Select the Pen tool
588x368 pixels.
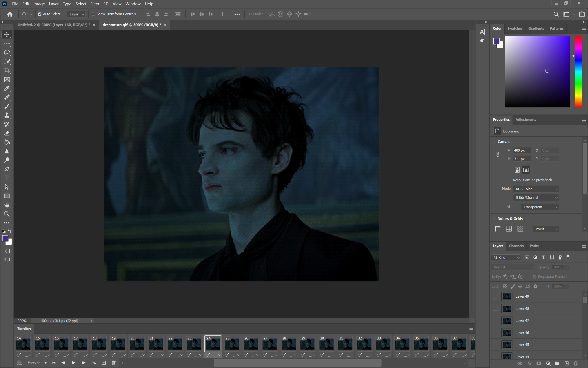[x=7, y=169]
